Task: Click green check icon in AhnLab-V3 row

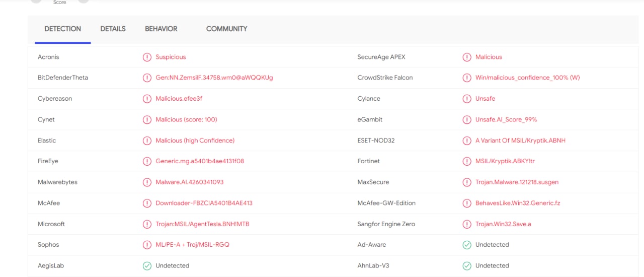Action: tap(467, 265)
